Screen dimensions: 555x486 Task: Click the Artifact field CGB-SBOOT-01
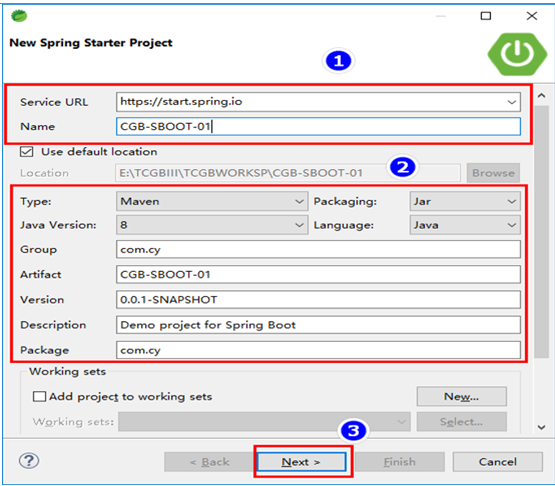pyautogui.click(x=318, y=274)
